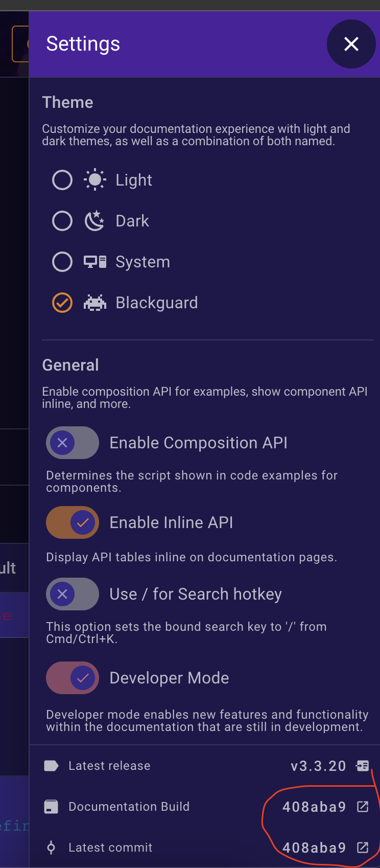Disable the Inline API toggle
This screenshot has height=868, width=380.
point(72,522)
